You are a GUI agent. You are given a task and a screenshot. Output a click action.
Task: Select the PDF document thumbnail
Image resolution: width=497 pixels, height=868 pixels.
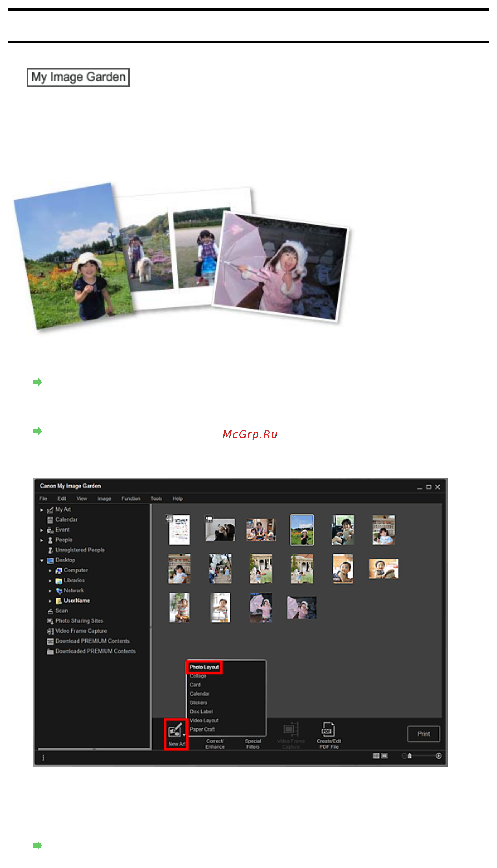179,530
